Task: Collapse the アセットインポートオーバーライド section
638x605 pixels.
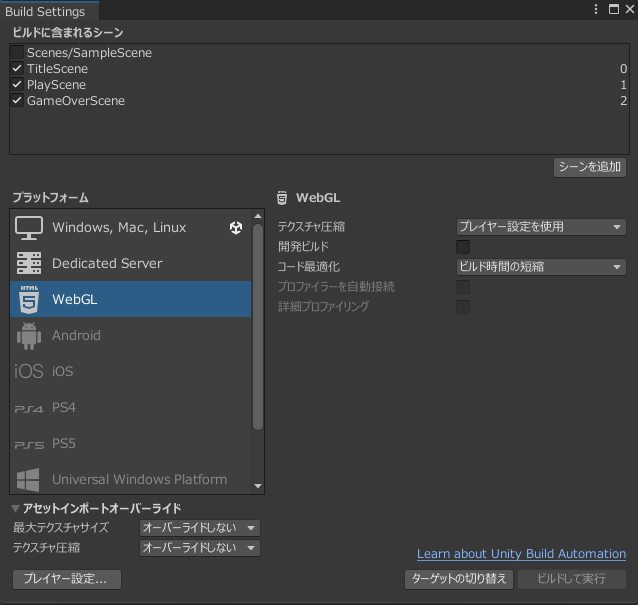Action: point(15,508)
